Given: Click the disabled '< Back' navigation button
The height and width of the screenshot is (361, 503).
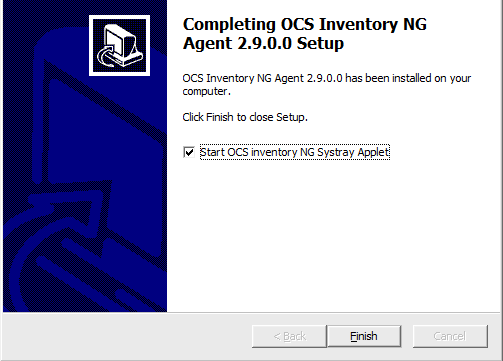Looking at the screenshot, I should (x=289, y=336).
